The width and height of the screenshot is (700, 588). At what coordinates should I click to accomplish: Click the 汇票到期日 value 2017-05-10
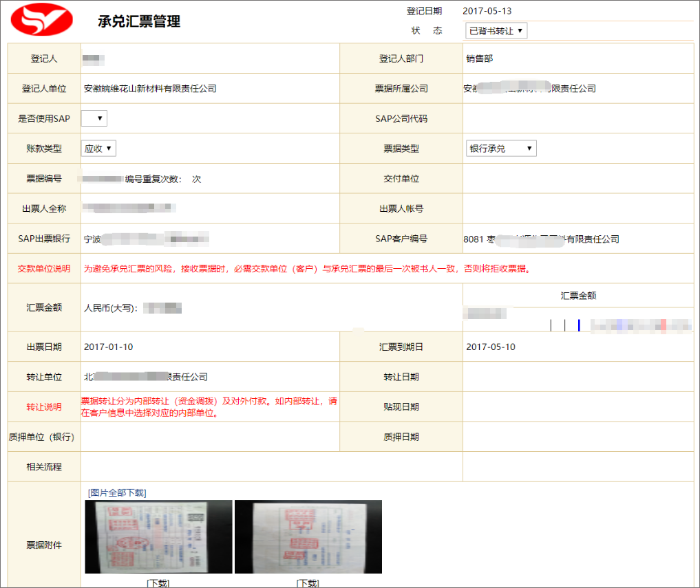click(x=491, y=347)
